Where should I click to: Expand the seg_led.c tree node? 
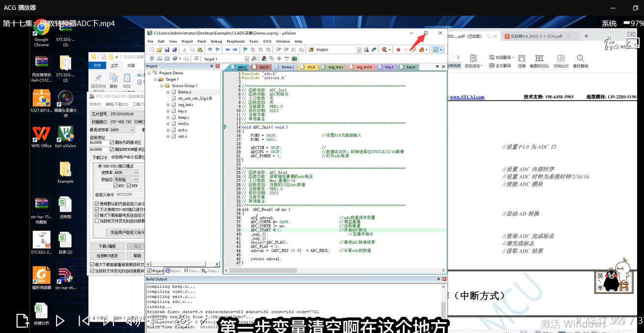168,105
